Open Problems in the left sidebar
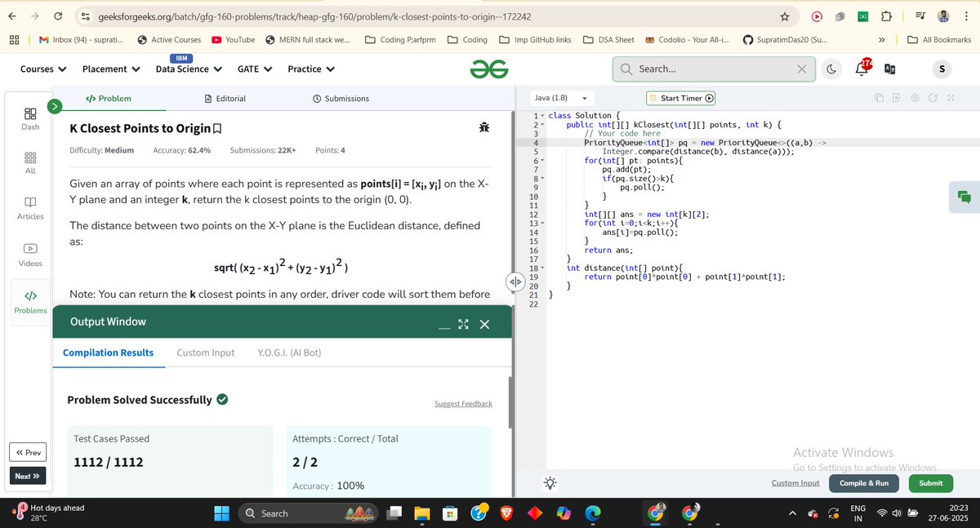This screenshot has height=528, width=980. click(30, 301)
